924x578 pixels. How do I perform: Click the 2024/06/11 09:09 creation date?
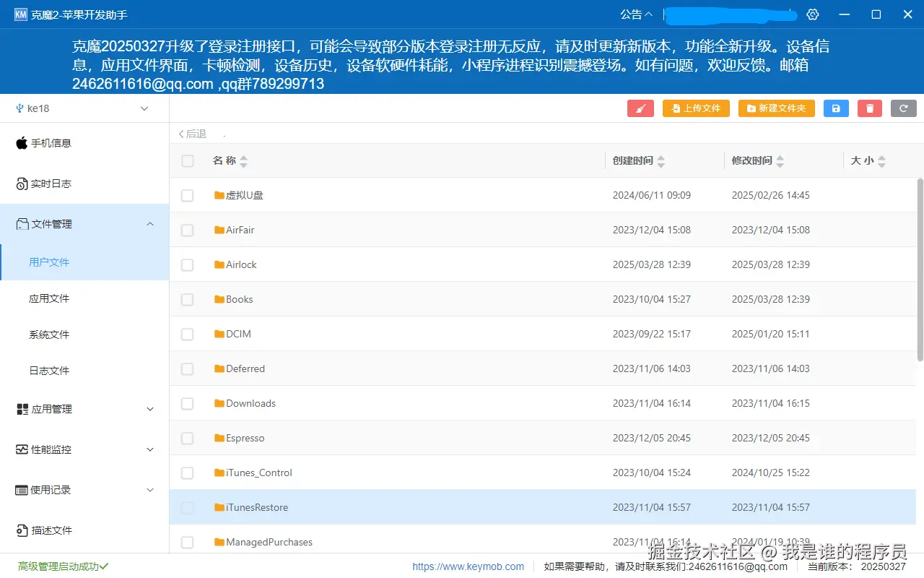pyautogui.click(x=652, y=195)
